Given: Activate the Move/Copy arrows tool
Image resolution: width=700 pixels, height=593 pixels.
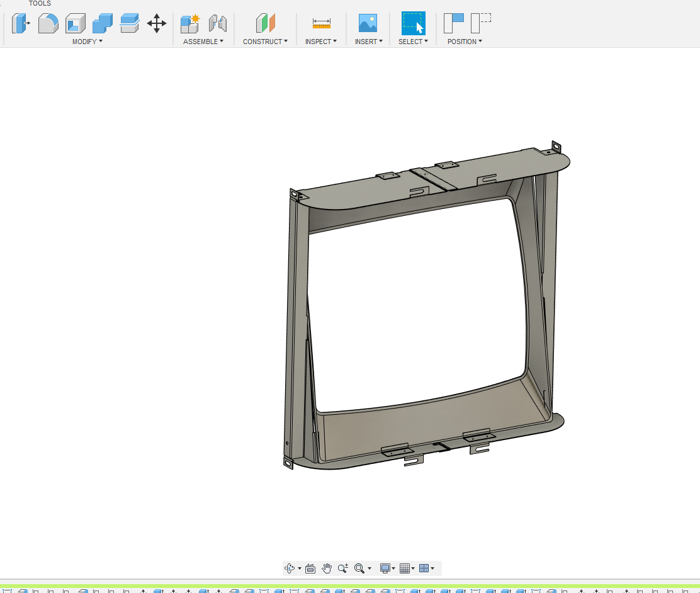Looking at the screenshot, I should coord(157,23).
